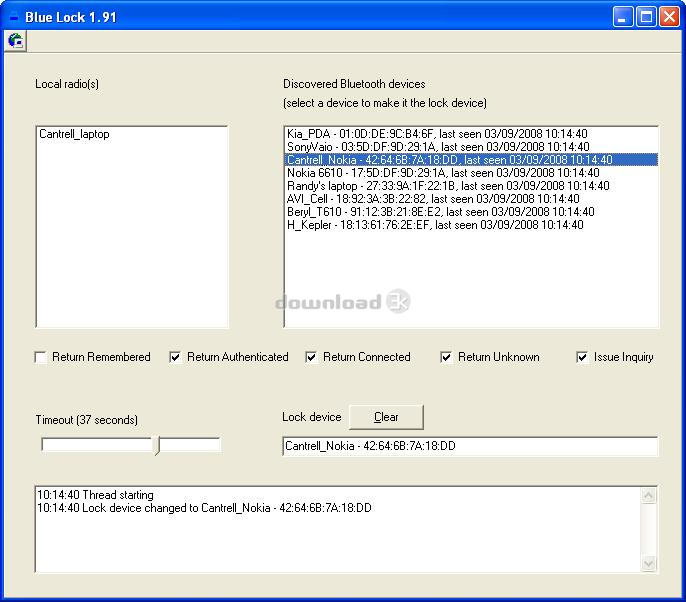
Task: Select the H_Kepler device entry
Action: tap(435, 225)
